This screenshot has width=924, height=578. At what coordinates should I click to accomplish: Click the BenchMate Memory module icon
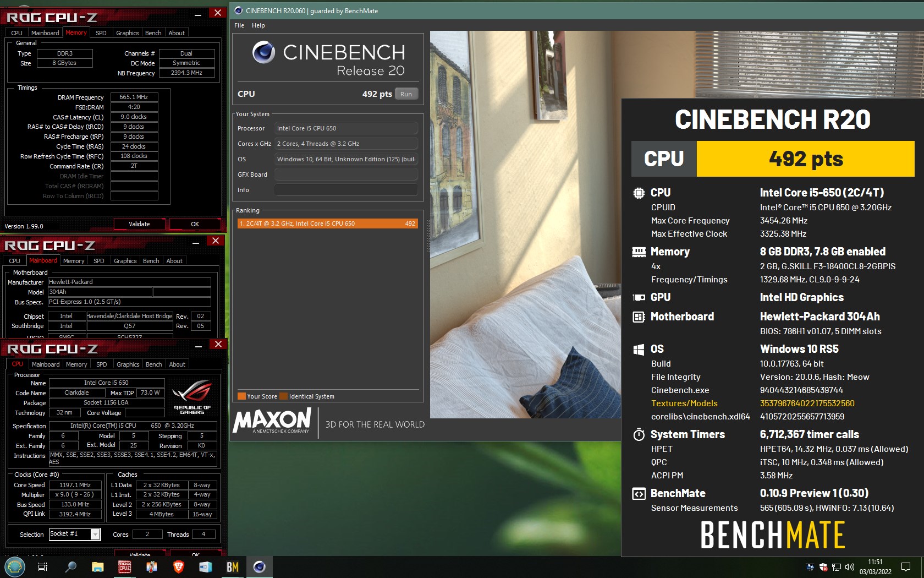[x=639, y=252]
